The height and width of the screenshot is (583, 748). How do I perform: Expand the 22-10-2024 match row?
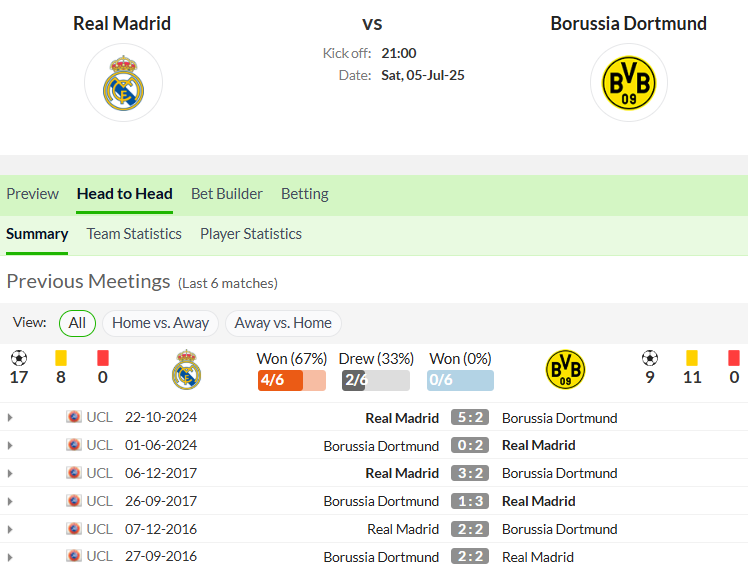[x=10, y=417]
